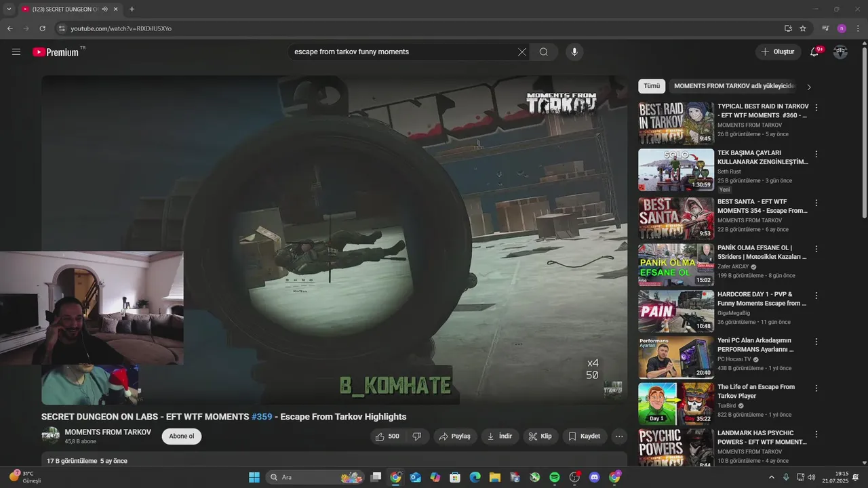Viewport: 868px width, 488px height.
Task: Open MOMENTS FROM TARKOV channel name link
Action: click(x=108, y=432)
